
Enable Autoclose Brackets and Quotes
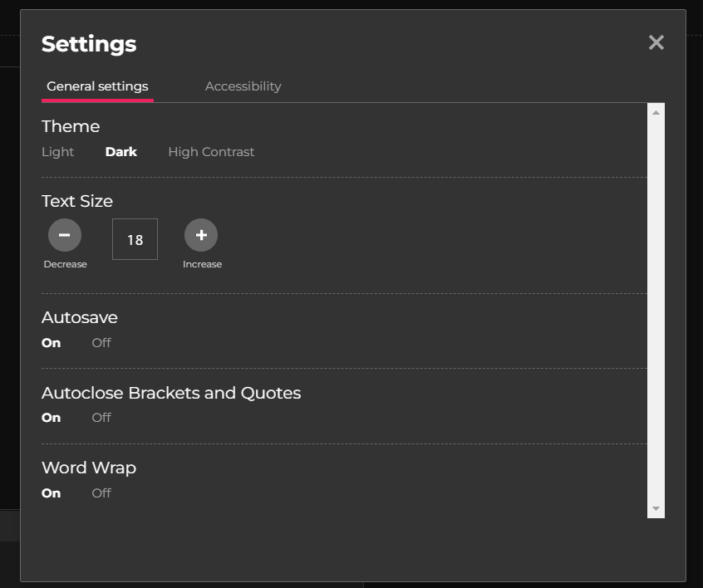click(51, 418)
